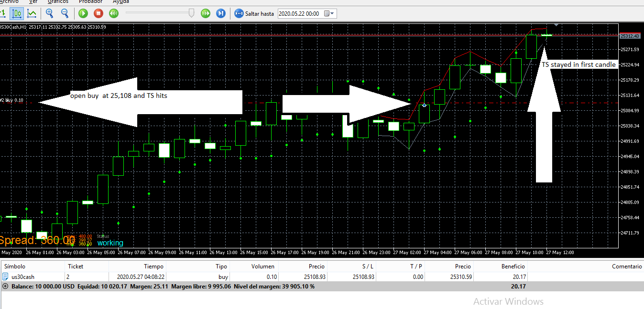
Task: Click the 24711.79 price axis label
Action: click(630, 233)
